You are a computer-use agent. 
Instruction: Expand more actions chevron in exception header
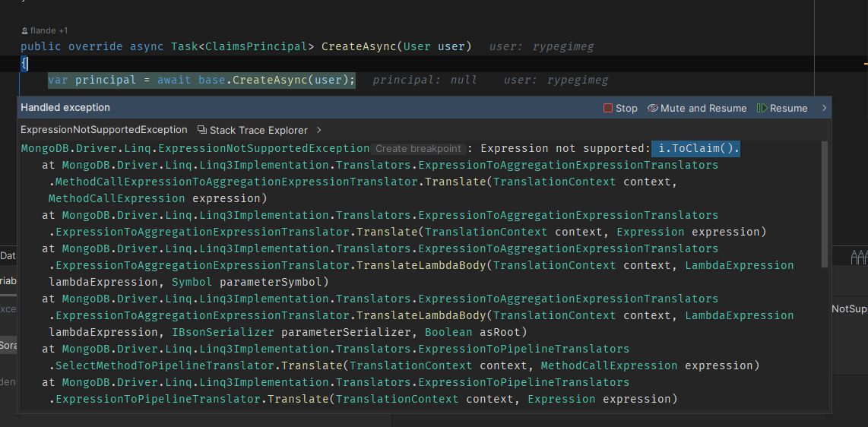(824, 109)
